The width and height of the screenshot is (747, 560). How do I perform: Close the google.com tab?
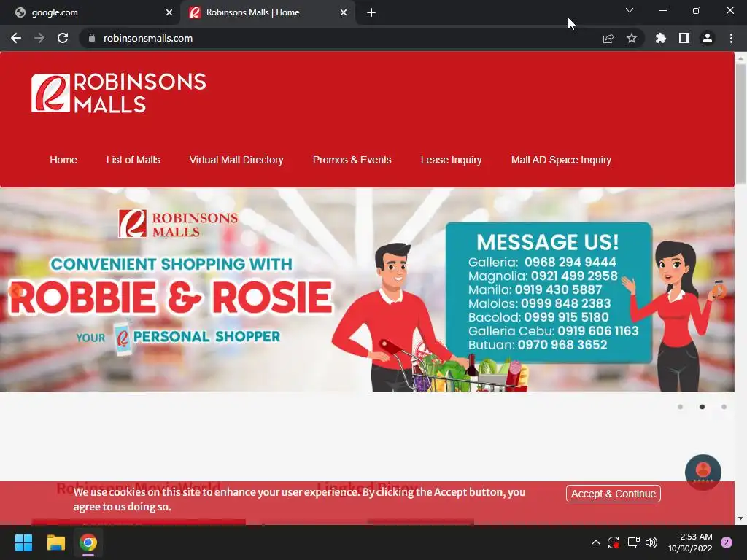[x=169, y=12]
